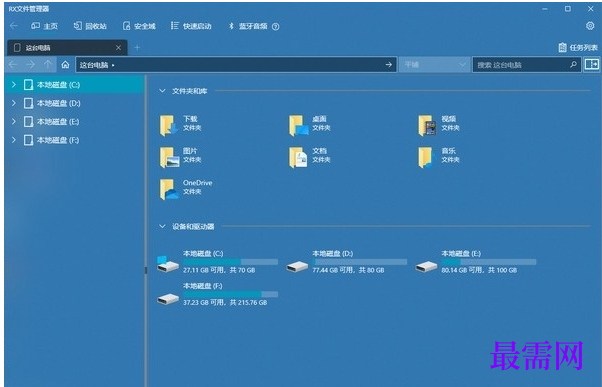Open the 主页 home toolbar item
Screen dimensions: 602x387
pyautogui.click(x=44, y=26)
